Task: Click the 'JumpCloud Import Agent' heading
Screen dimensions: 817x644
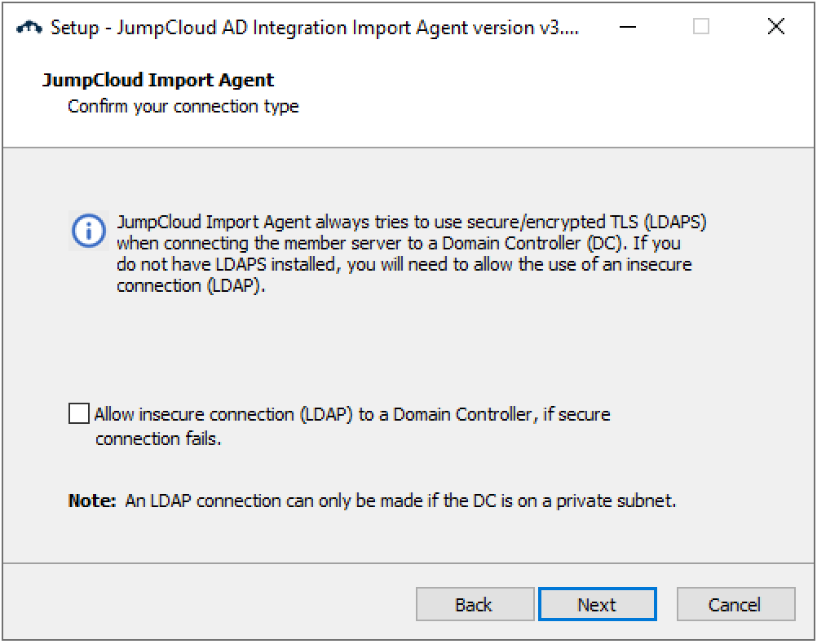Action: tap(157, 80)
